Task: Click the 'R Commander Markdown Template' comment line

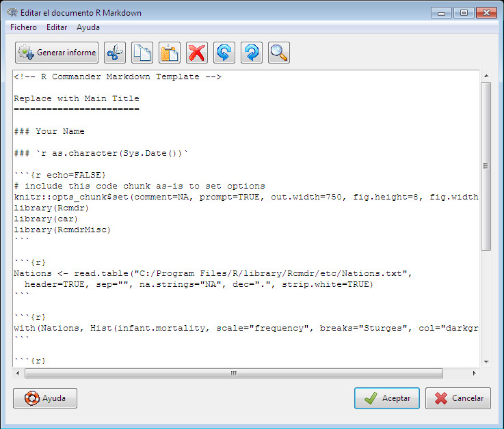Action: click(118, 77)
